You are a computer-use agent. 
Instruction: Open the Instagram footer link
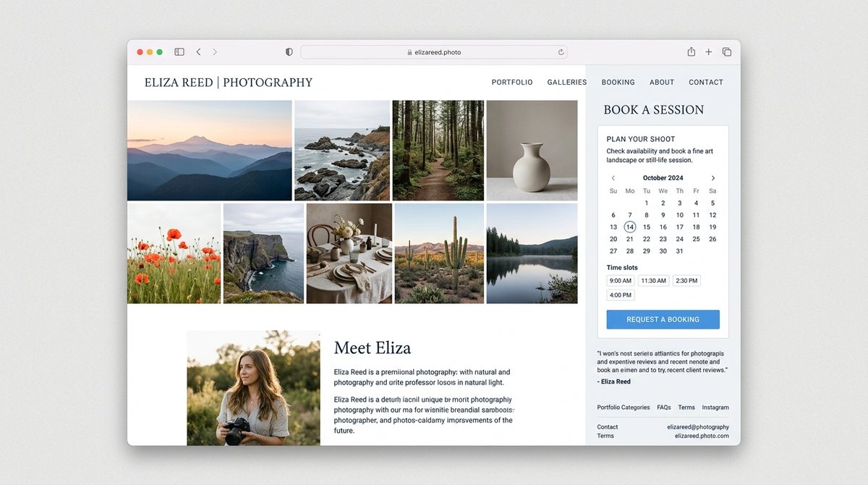pyautogui.click(x=715, y=408)
